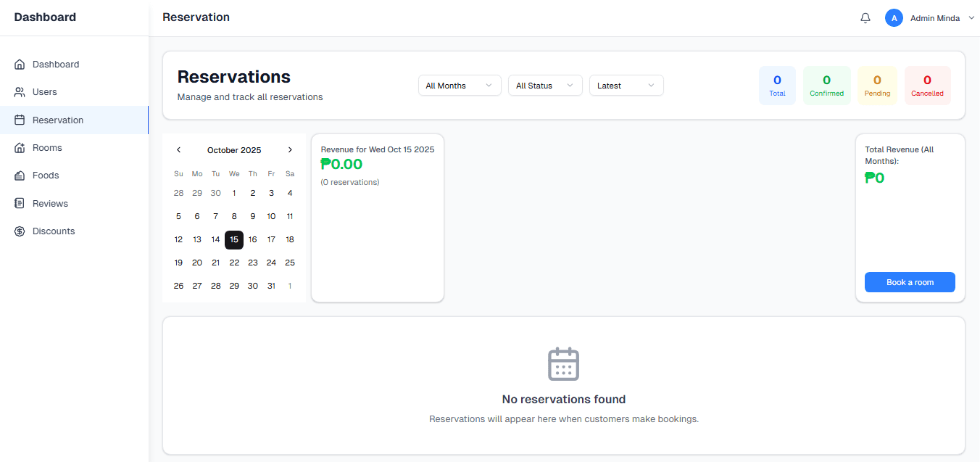
Task: Click the Foods icon in sidebar
Action: [20, 176]
